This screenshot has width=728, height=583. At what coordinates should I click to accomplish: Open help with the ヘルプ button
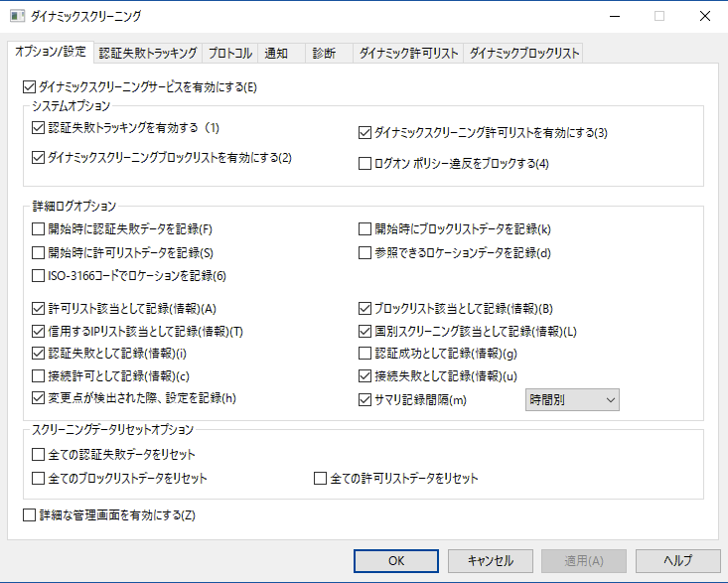coord(677,560)
